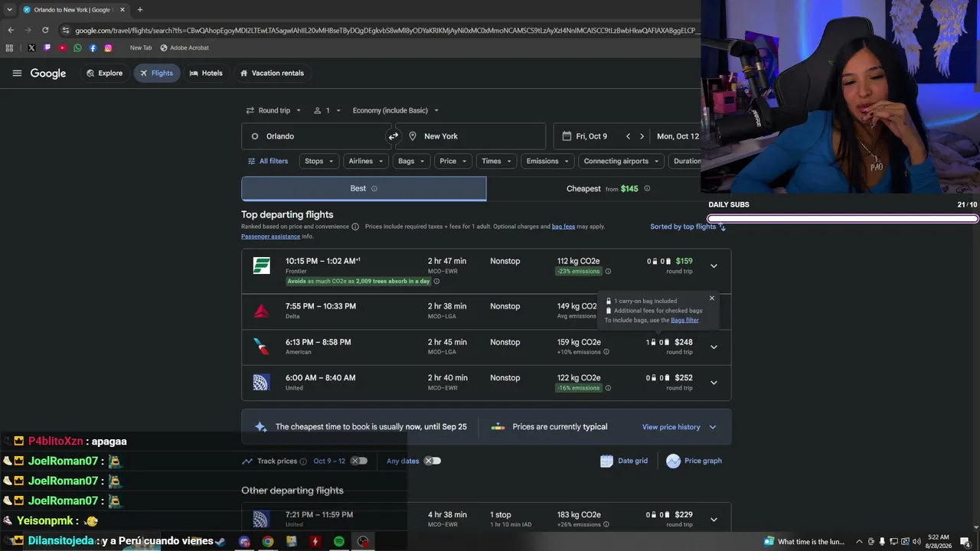Open the bag fees link
The width and height of the screenshot is (980, 551).
563,227
